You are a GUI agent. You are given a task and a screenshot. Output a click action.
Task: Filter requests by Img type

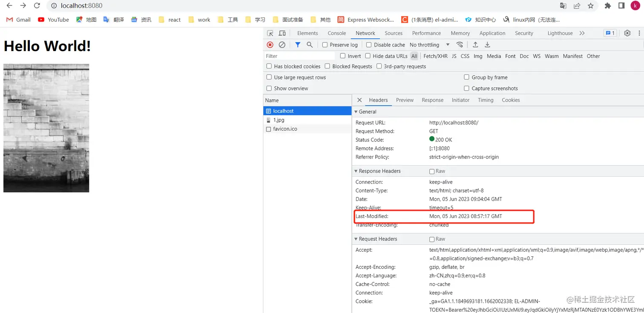(478, 56)
